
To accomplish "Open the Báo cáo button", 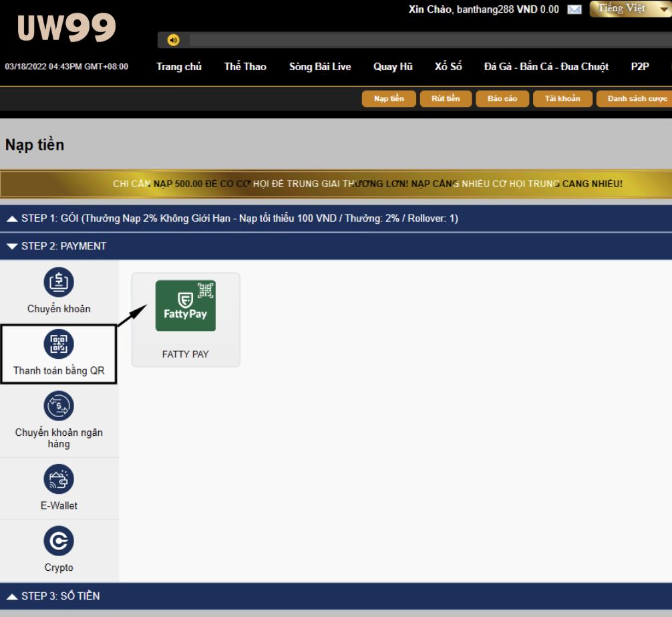I will (502, 99).
